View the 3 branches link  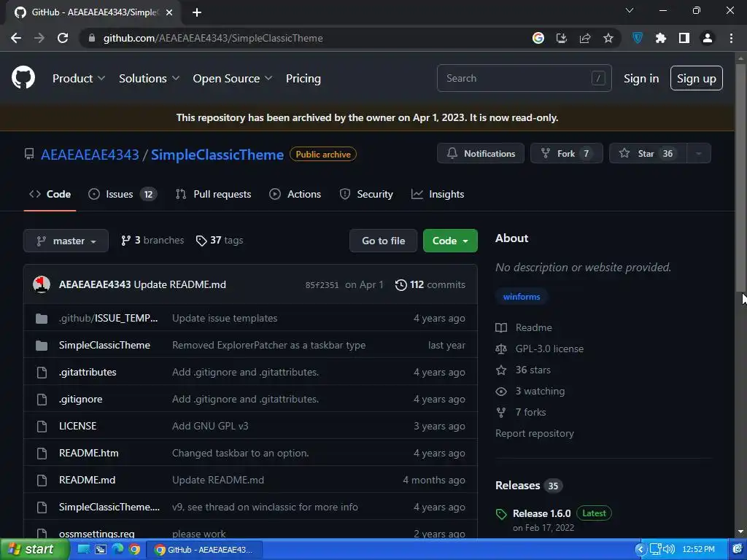tap(152, 240)
